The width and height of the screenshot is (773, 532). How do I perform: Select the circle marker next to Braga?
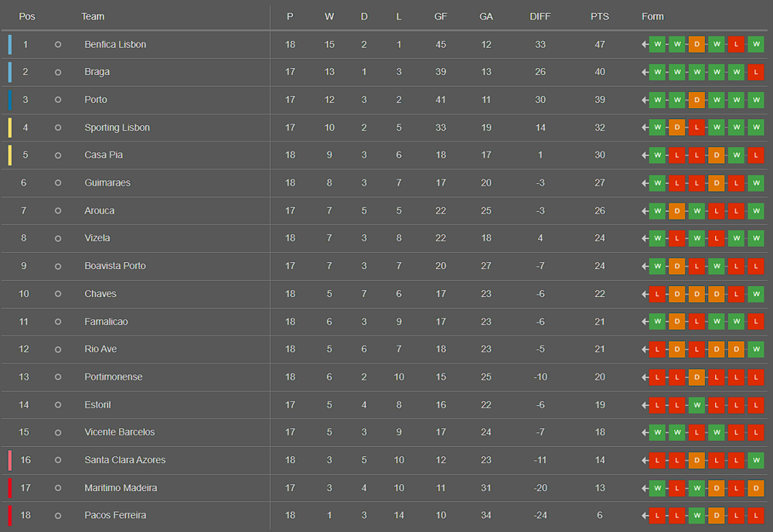(x=58, y=72)
